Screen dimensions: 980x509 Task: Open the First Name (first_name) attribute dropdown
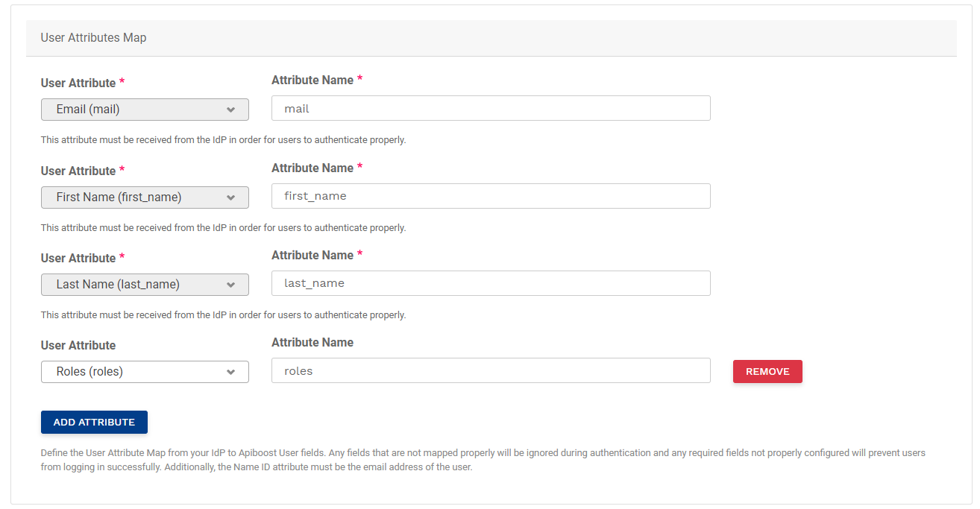click(145, 197)
